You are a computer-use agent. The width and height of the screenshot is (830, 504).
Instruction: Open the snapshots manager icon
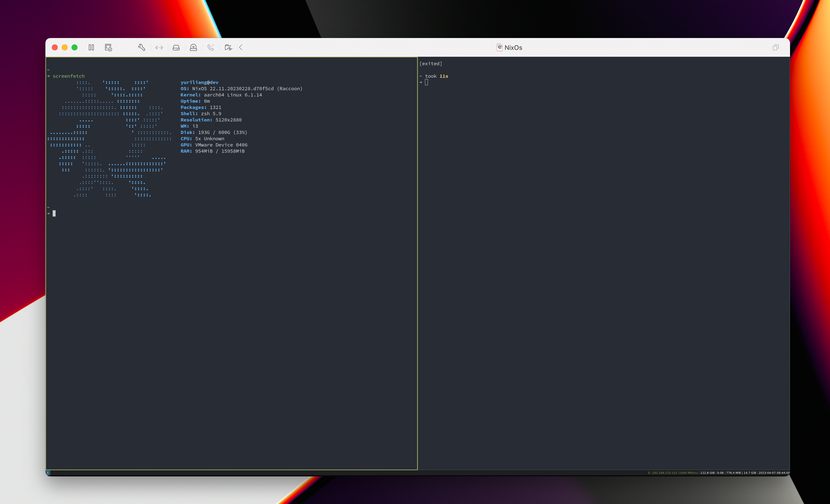tap(108, 47)
